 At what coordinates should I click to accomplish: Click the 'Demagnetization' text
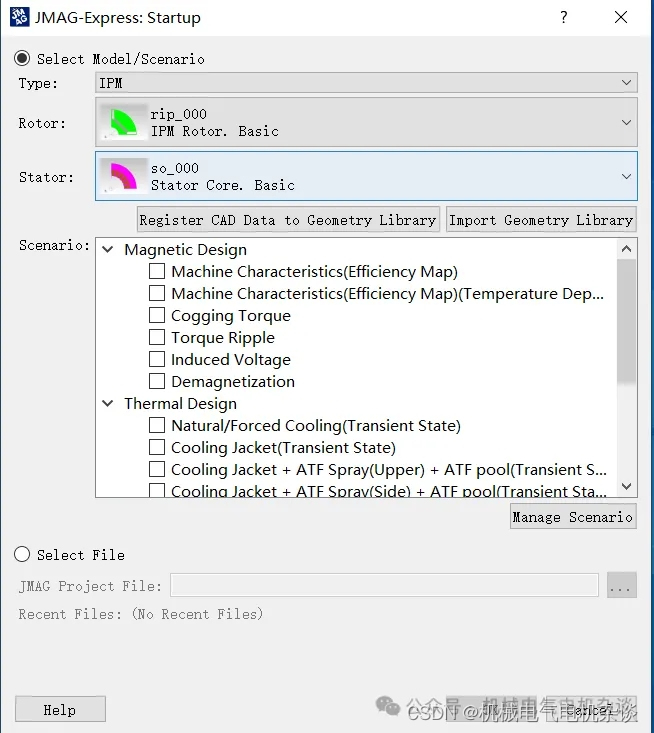click(x=233, y=381)
